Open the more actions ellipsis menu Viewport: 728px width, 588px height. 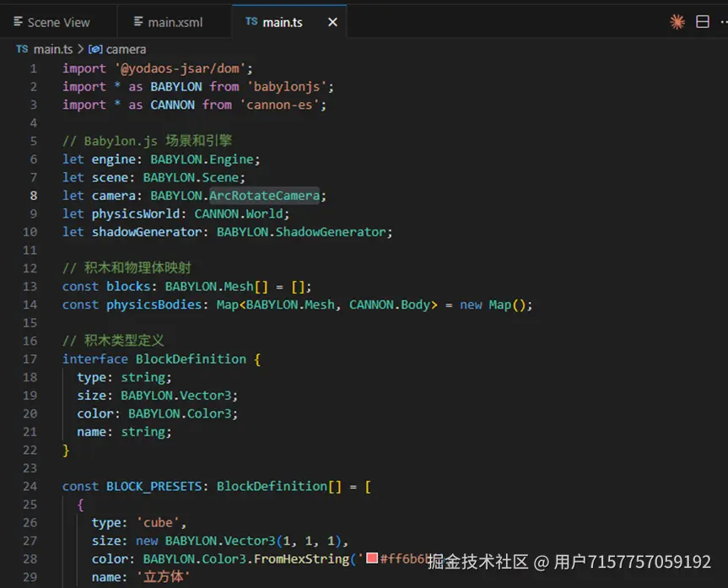pyautogui.click(x=723, y=21)
